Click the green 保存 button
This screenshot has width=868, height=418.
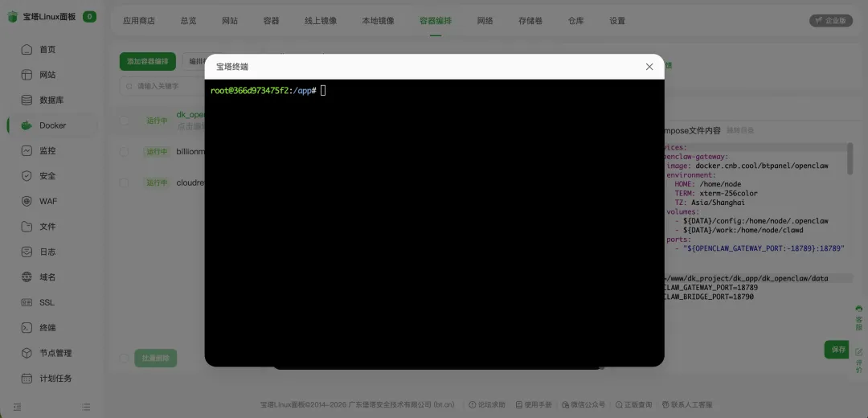coord(838,350)
